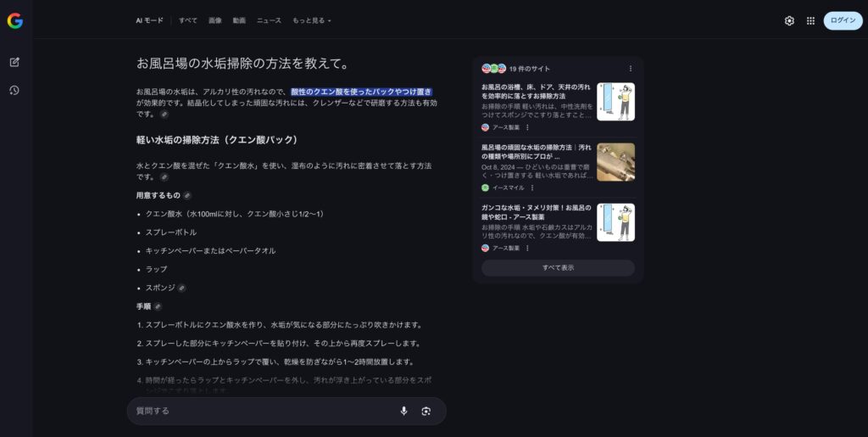Click the Google Lens image search icon
The height and width of the screenshot is (437, 868).
click(x=426, y=411)
